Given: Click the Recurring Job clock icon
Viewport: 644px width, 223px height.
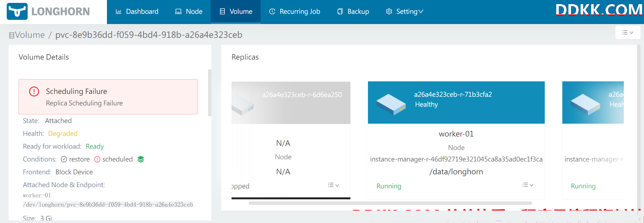Looking at the screenshot, I should pyautogui.click(x=272, y=12).
